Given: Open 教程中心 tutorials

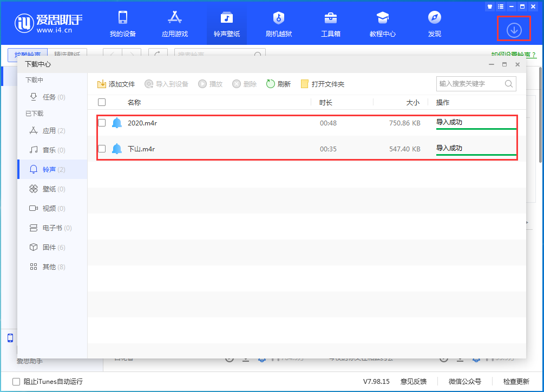Looking at the screenshot, I should (383, 24).
